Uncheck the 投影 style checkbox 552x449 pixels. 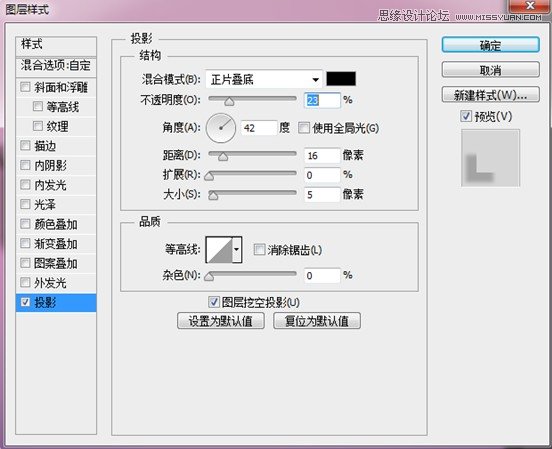[x=25, y=302]
